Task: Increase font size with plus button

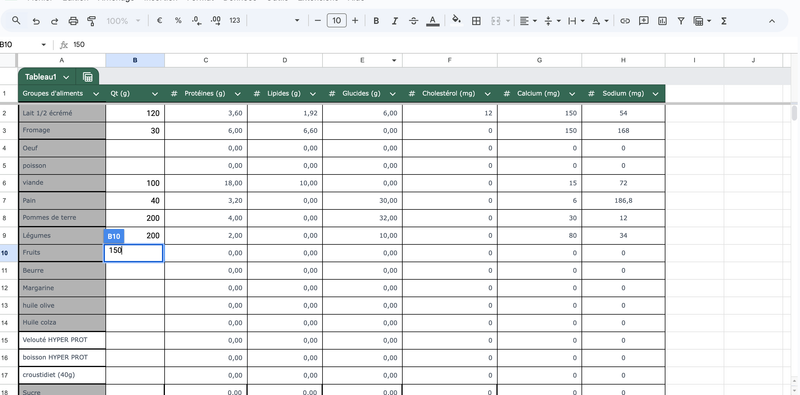Action: [x=355, y=21]
